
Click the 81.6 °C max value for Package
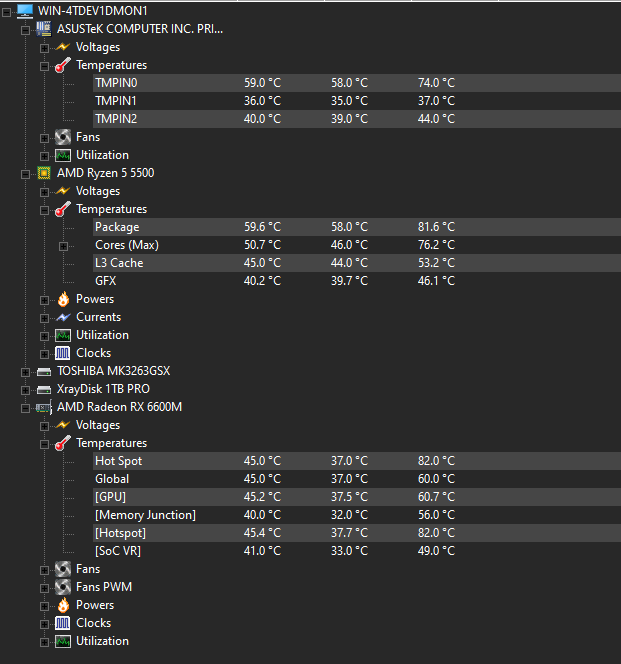click(436, 227)
